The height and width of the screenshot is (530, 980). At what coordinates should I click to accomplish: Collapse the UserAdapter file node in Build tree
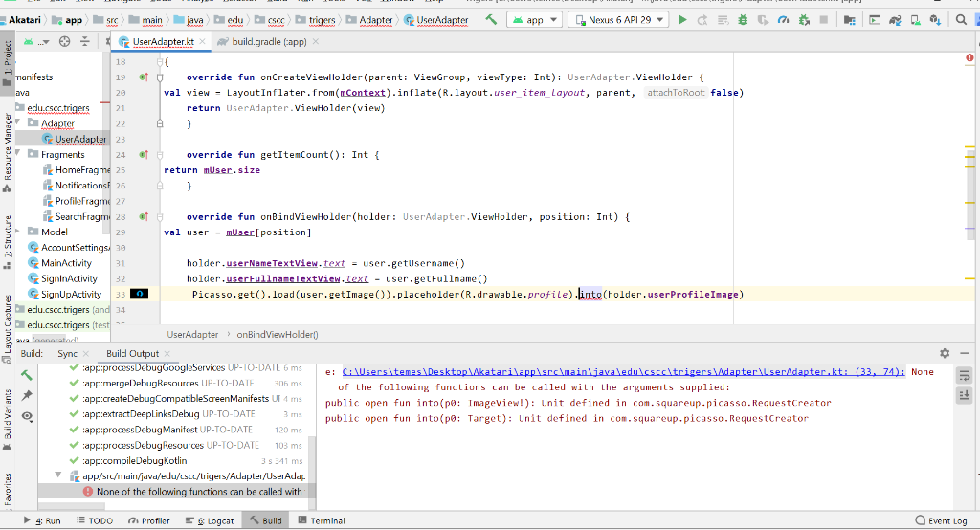click(58, 475)
